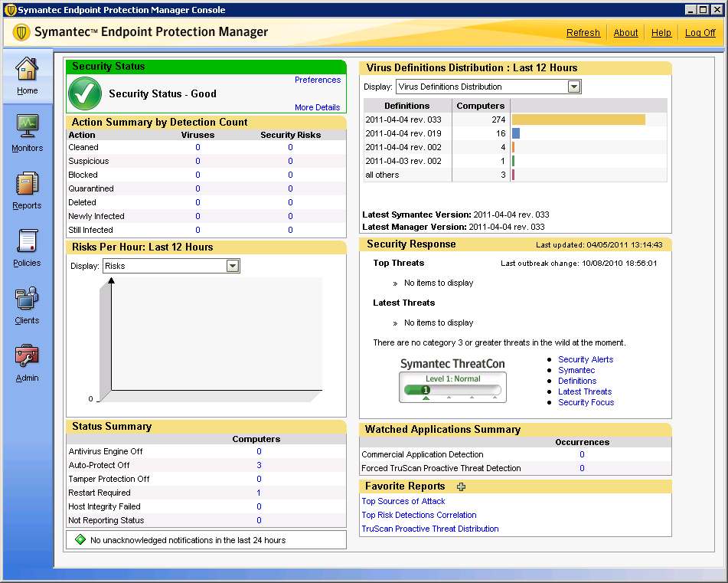Open the Security Alerts link
The width and height of the screenshot is (728, 583).
586,359
